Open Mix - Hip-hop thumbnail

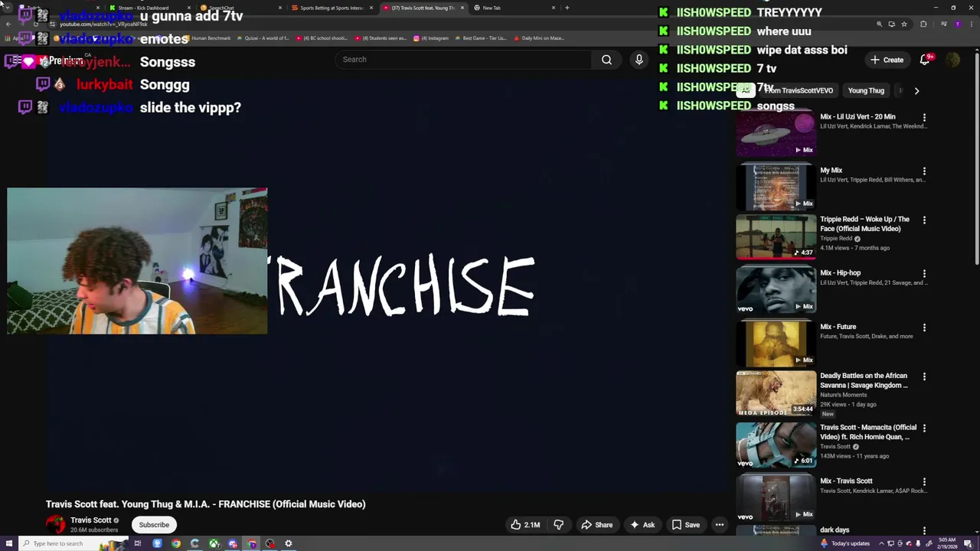coord(776,290)
